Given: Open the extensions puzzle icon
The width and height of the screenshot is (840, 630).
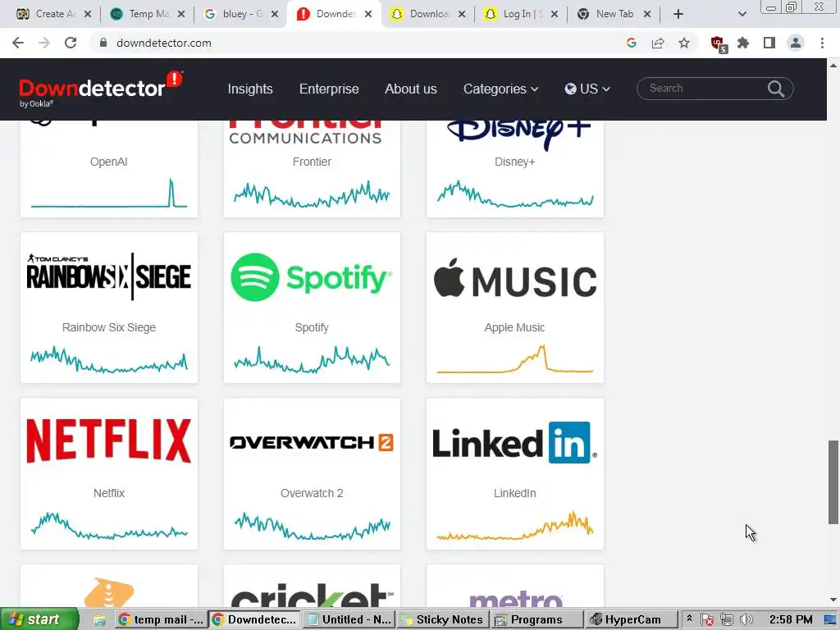Looking at the screenshot, I should pyautogui.click(x=743, y=43).
